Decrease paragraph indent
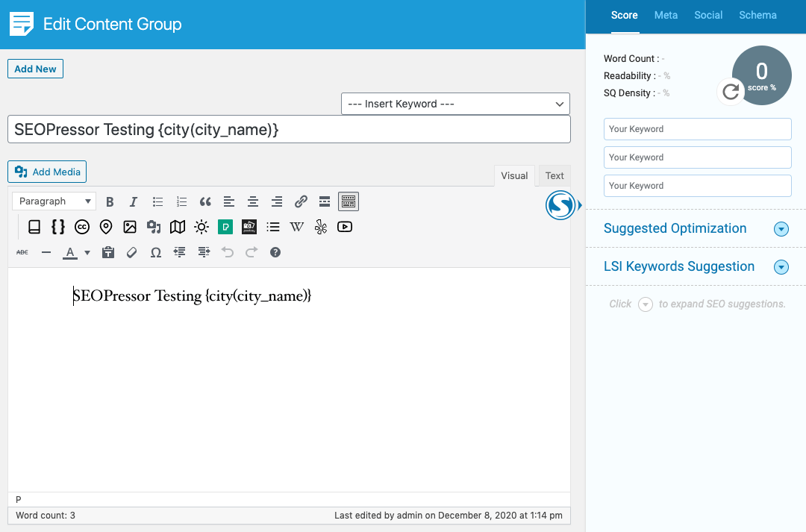Image resolution: width=806 pixels, height=532 pixels. (x=179, y=252)
